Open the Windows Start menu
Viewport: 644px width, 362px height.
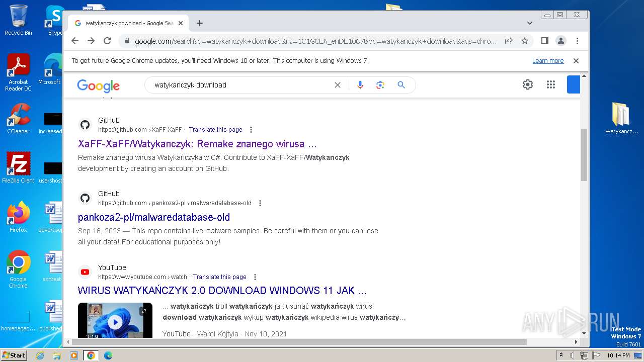[x=14, y=355]
